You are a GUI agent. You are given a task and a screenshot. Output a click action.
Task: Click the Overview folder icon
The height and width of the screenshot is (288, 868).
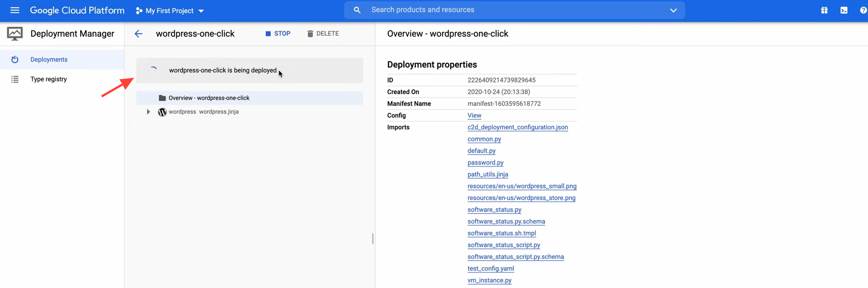[x=162, y=98]
